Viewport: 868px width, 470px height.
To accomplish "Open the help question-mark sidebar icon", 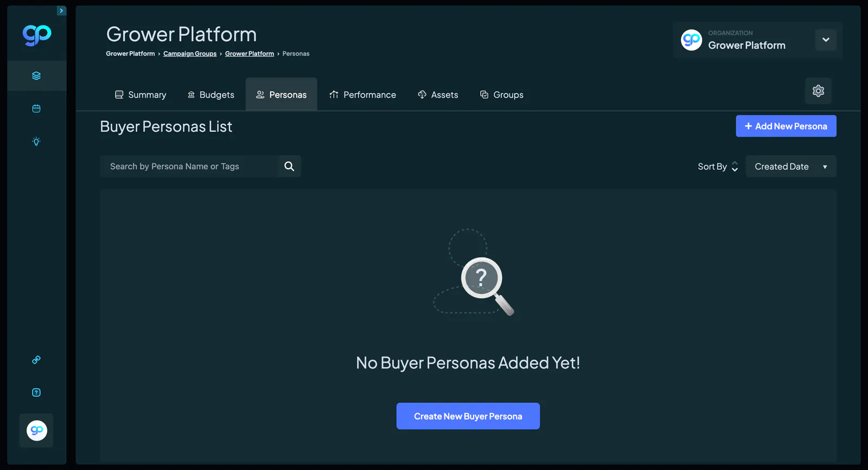I will click(x=36, y=392).
